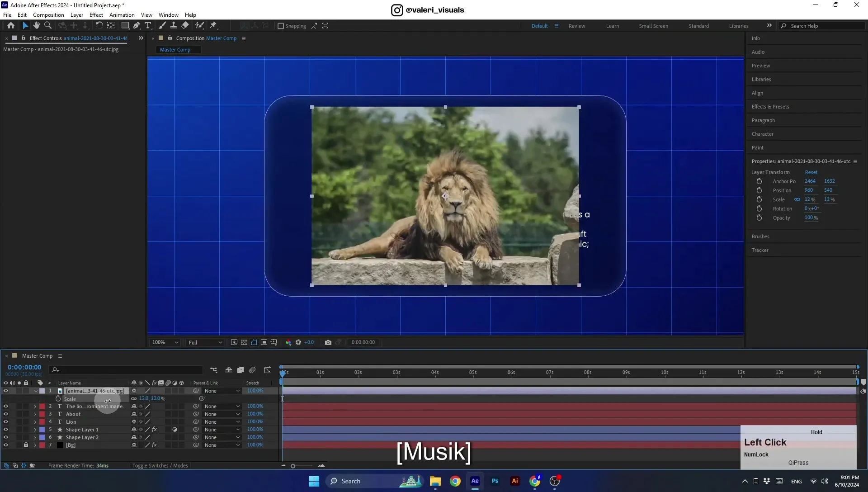The image size is (868, 492).
Task: Hide the animal jpg layer
Action: coord(6,391)
